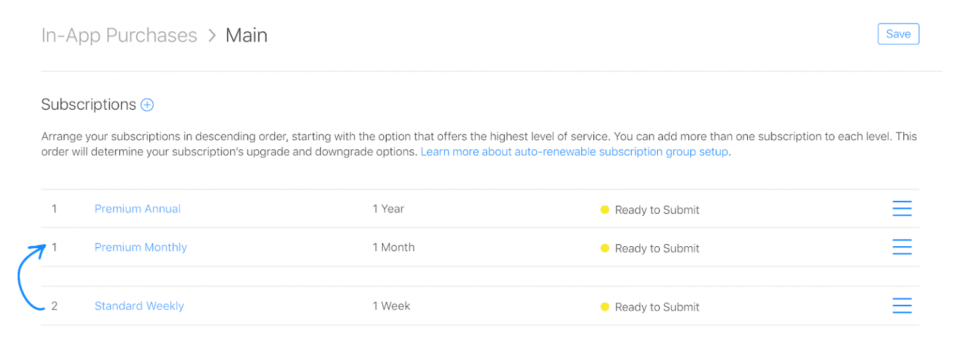Open the auto-renewable subscription group setup link

pyautogui.click(x=574, y=152)
